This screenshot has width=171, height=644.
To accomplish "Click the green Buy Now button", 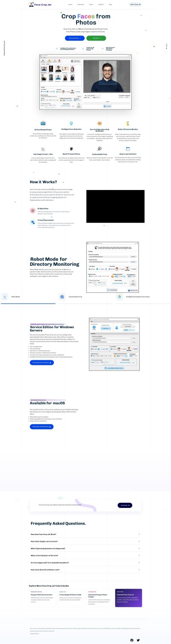I will point(96,38).
